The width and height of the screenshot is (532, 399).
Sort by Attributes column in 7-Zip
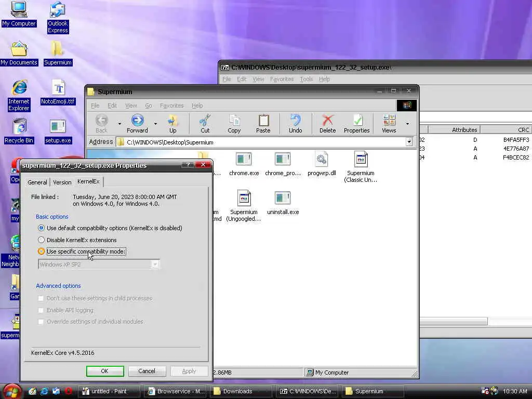point(454,129)
